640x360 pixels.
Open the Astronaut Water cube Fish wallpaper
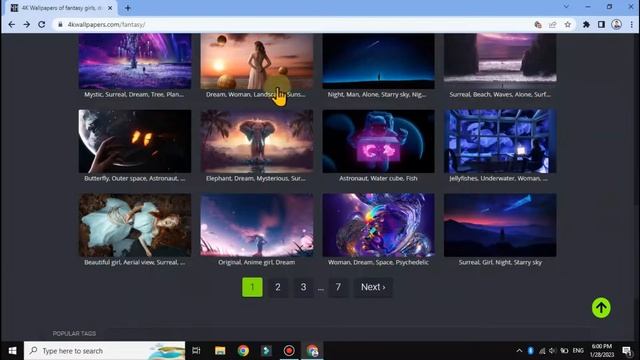tap(378, 141)
